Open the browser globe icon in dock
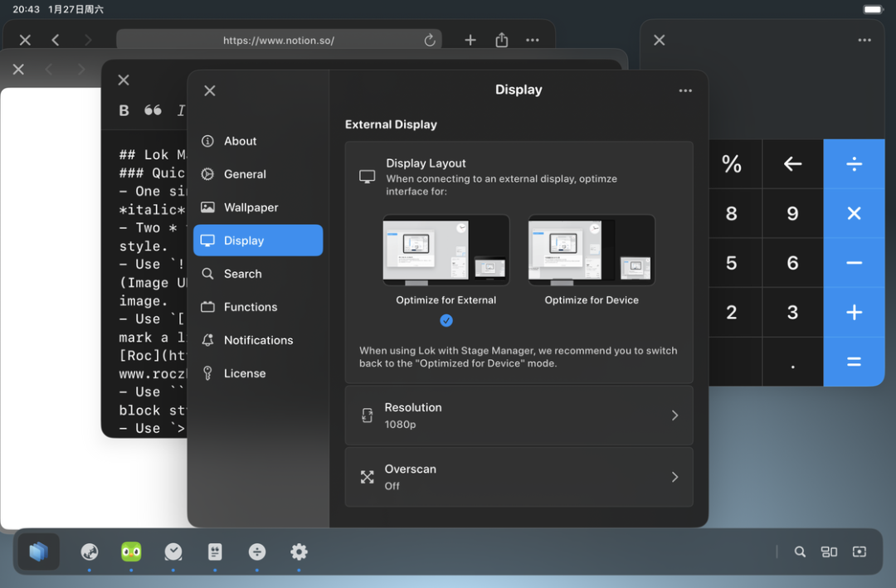Viewport: 896px width, 588px height. [89, 552]
